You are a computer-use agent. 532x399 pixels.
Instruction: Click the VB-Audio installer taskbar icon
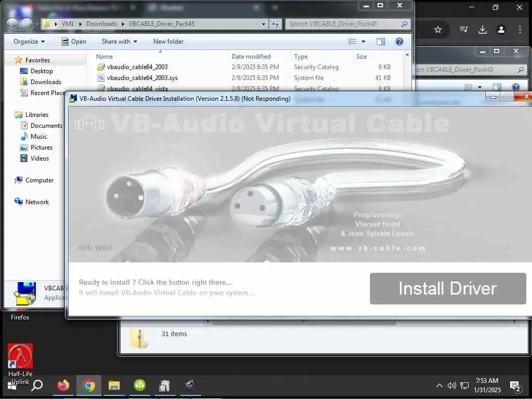pos(165,385)
